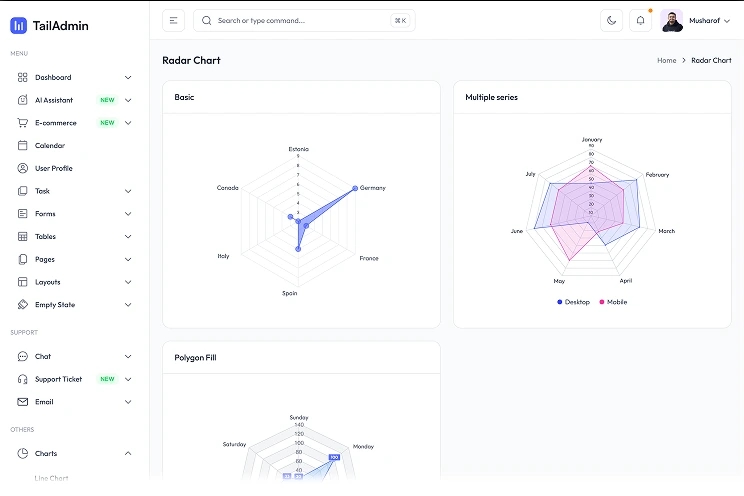Click the Chat bubble icon
Screen dimensions: 744x496
22,356
